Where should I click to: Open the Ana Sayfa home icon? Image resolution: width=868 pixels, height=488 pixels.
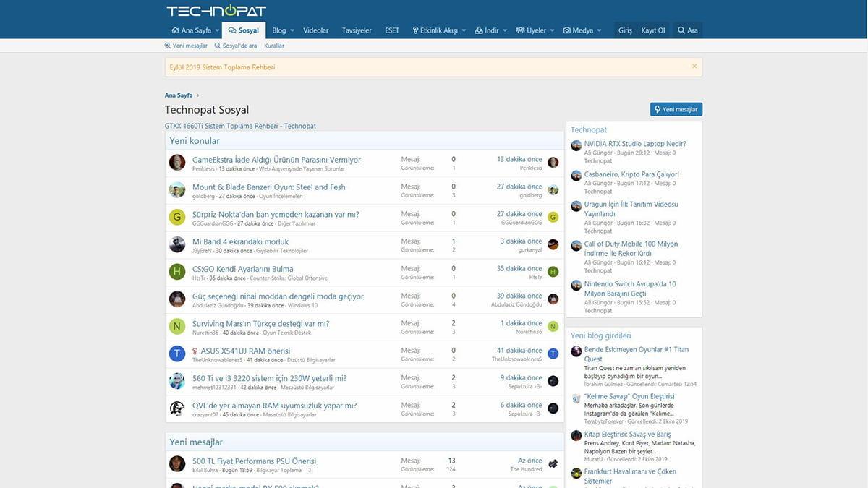point(175,30)
